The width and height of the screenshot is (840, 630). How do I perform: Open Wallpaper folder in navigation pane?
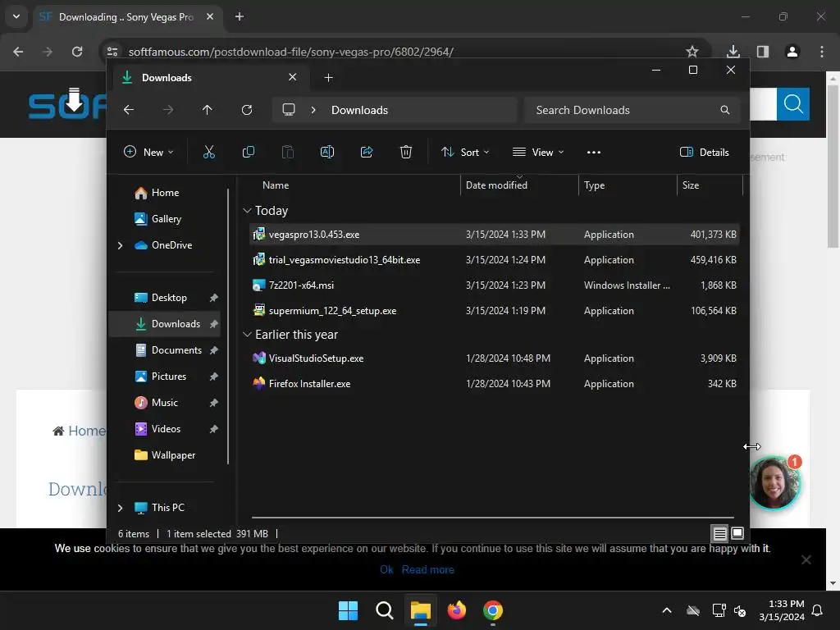[x=164, y=454]
